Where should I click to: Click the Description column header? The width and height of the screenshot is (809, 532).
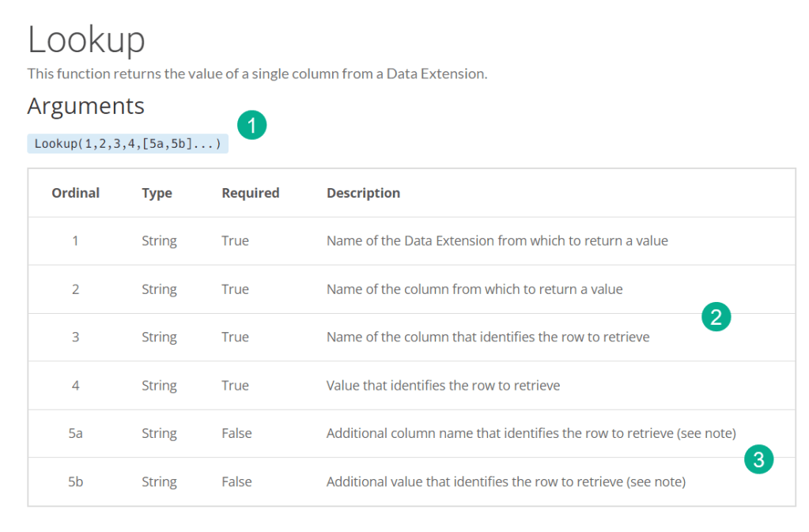click(363, 193)
